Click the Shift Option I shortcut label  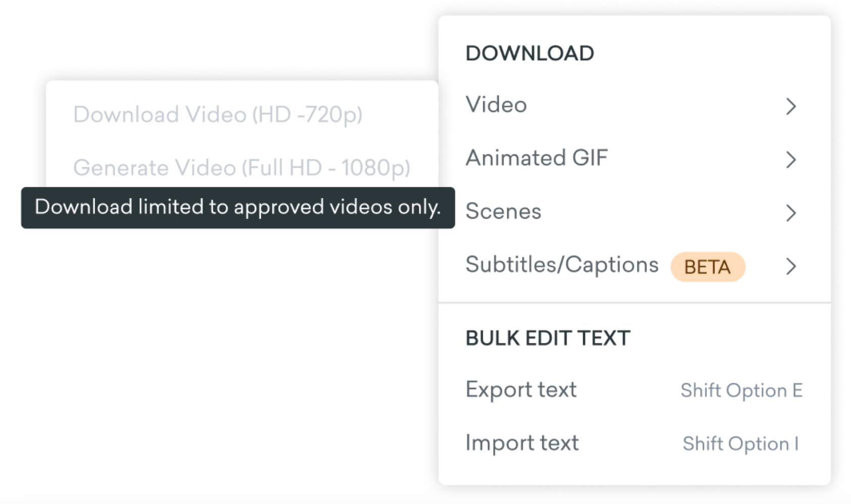tap(741, 444)
